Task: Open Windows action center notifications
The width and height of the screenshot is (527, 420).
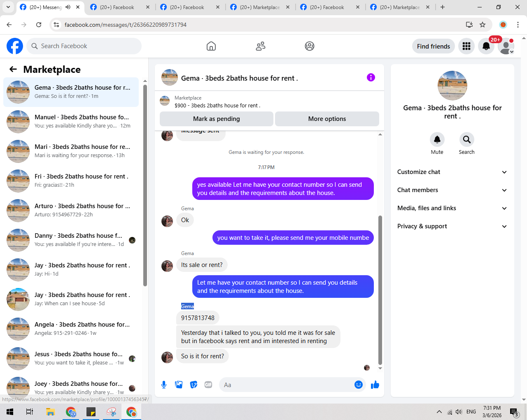Action: coord(514,412)
